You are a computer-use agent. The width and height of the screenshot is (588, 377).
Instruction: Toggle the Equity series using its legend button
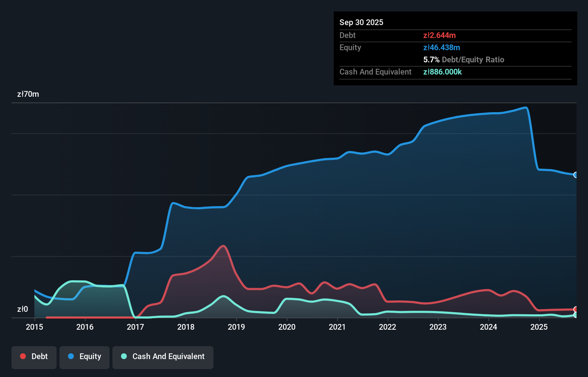coord(84,357)
